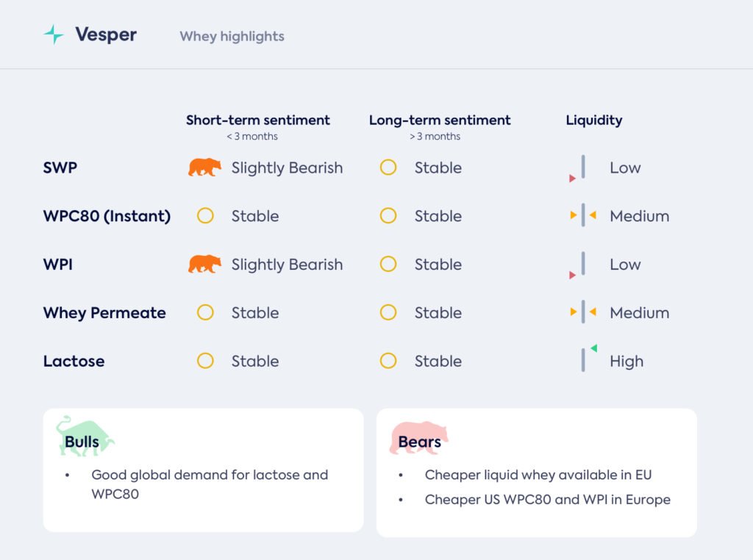This screenshot has width=753, height=560.
Task: Click the WPI low liquidity indicator
Action: click(582, 265)
